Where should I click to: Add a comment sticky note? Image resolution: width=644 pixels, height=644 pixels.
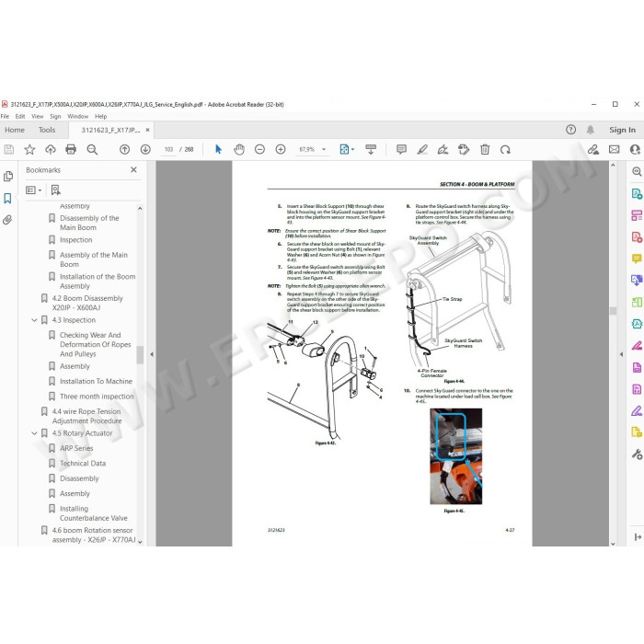[x=401, y=149]
